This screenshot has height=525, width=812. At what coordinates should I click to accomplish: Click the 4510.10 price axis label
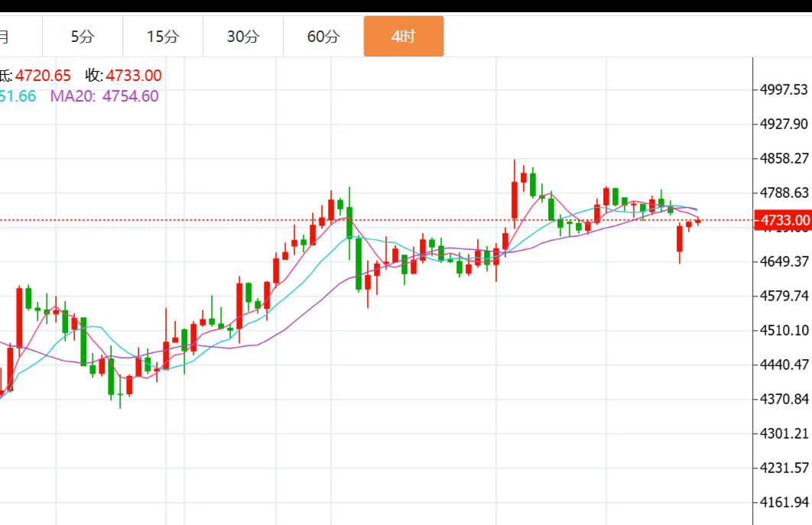point(784,330)
